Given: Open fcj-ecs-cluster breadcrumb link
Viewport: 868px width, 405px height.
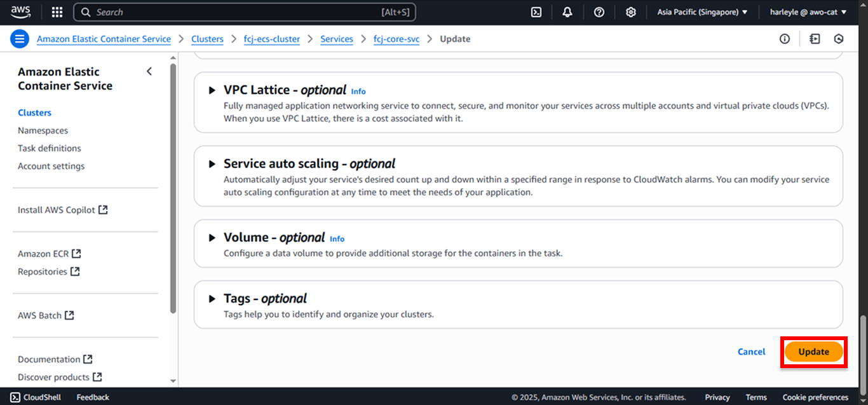Looking at the screenshot, I should click(x=272, y=39).
